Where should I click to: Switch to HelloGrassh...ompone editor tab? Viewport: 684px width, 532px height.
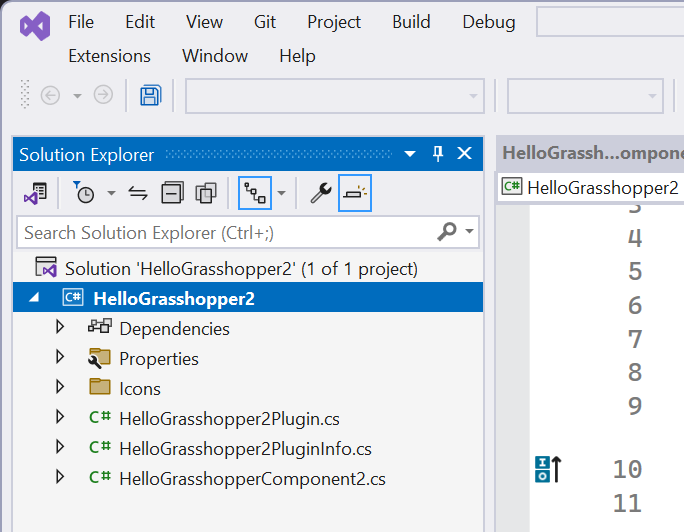click(590, 153)
